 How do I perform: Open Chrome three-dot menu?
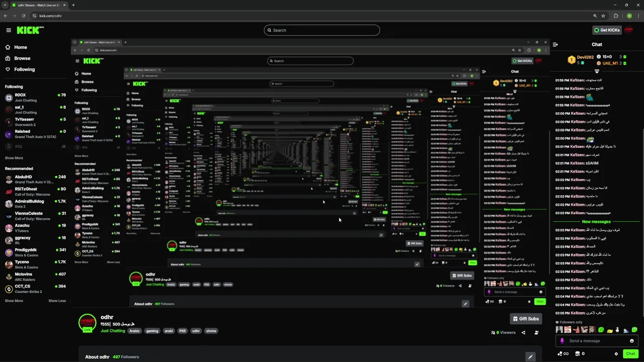coord(638,16)
